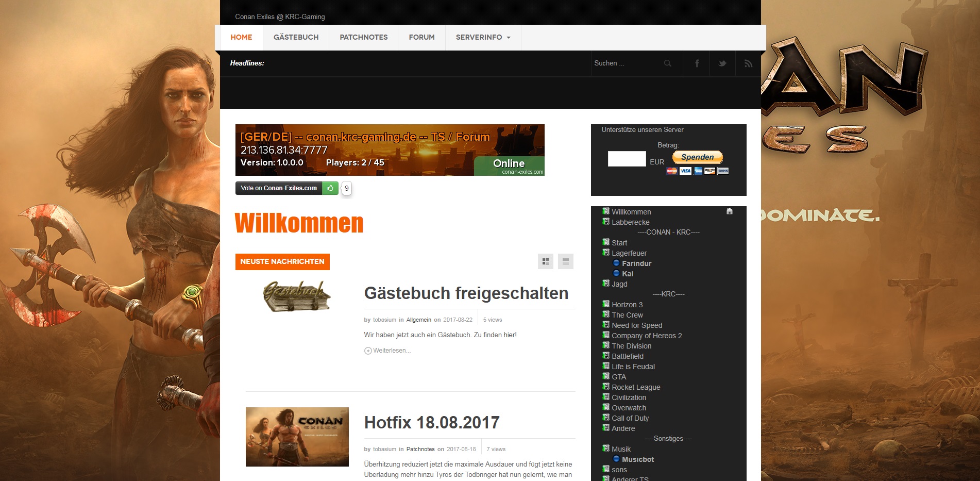The width and height of the screenshot is (980, 481).
Task: Open the Conan Exiles Hotfix thumbnail
Action: click(x=297, y=437)
